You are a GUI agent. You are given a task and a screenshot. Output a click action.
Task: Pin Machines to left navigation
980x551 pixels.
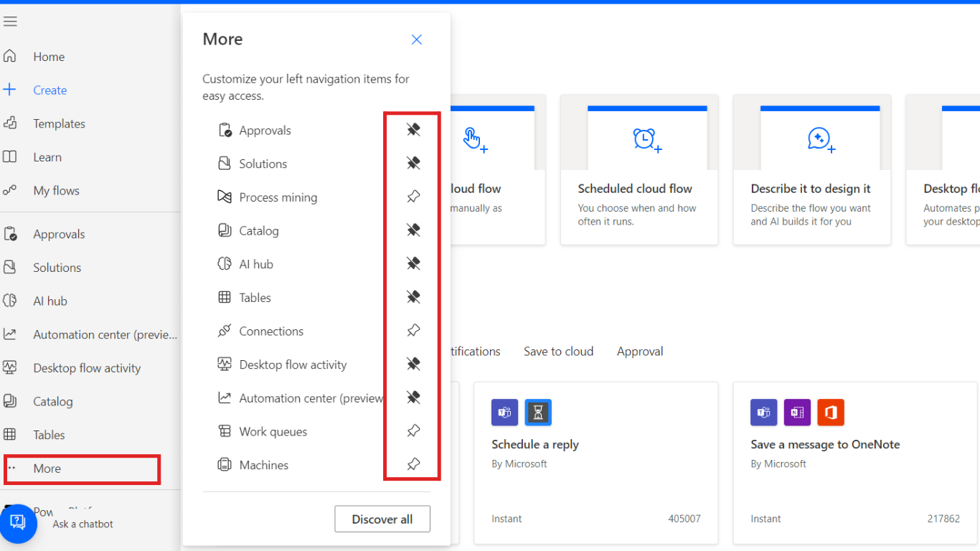point(413,465)
